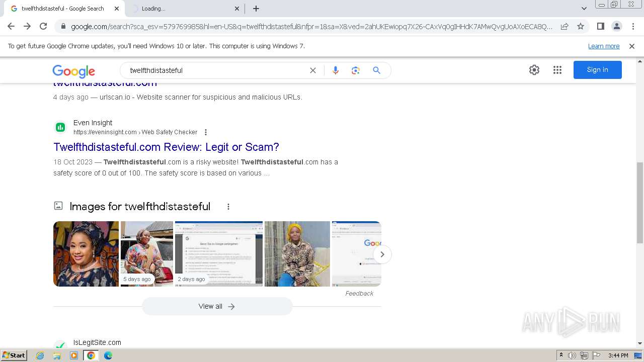
Task: Click Learn more link
Action: coord(604,46)
